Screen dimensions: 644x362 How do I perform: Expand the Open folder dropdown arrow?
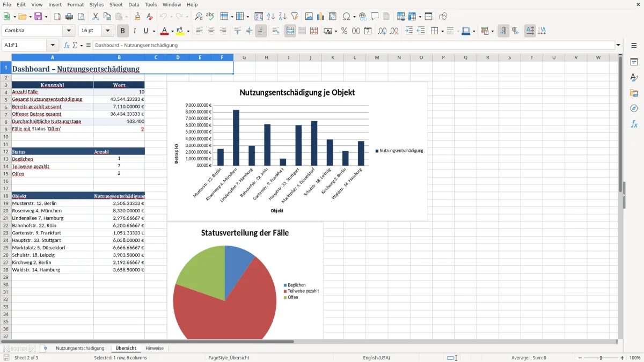[x=30, y=17]
